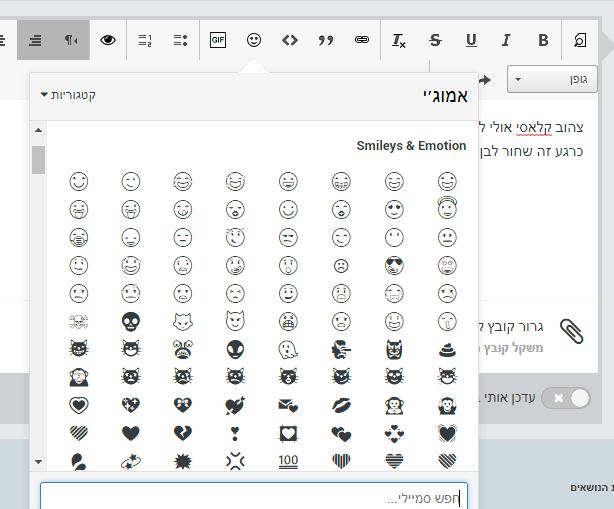Choose the two hearts emoji

pyautogui.click(x=341, y=433)
